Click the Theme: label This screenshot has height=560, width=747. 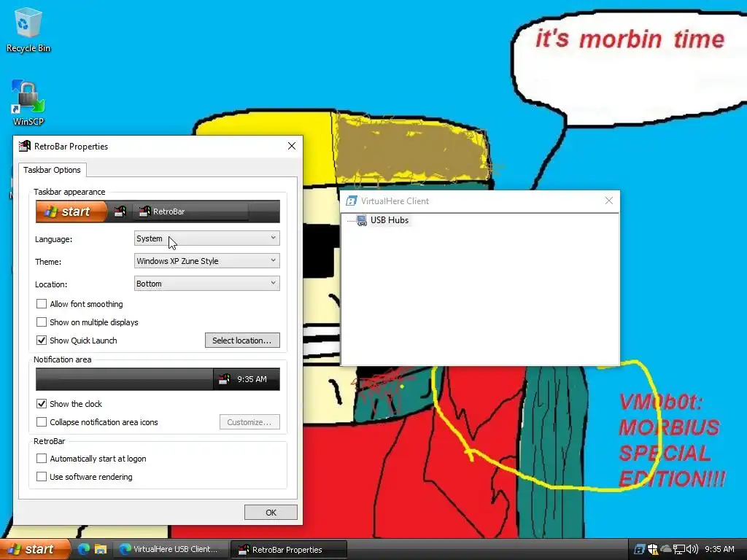[x=48, y=262]
